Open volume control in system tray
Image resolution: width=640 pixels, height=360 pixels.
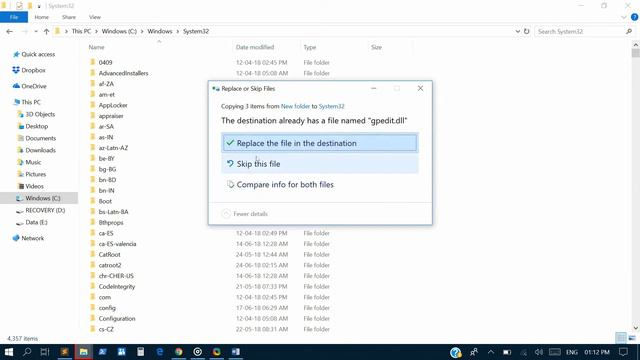click(539, 352)
